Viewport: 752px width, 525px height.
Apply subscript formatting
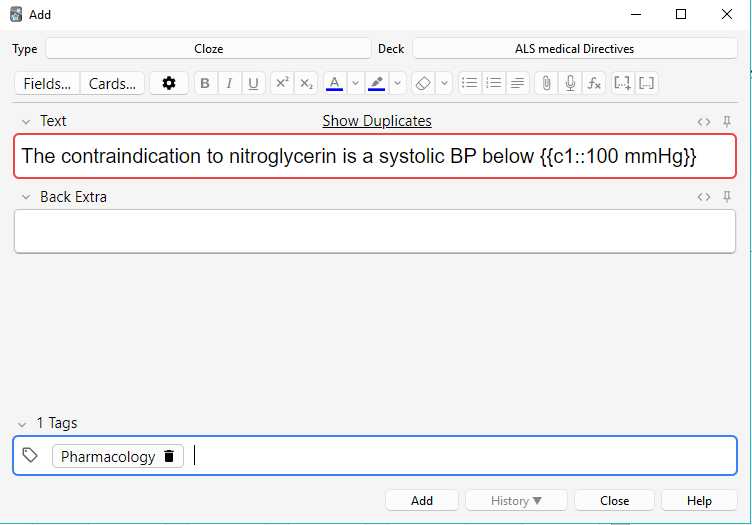(x=307, y=84)
